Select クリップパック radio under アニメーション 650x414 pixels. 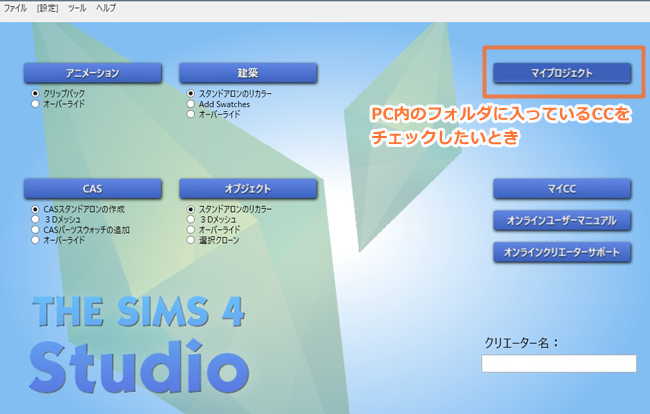point(35,93)
